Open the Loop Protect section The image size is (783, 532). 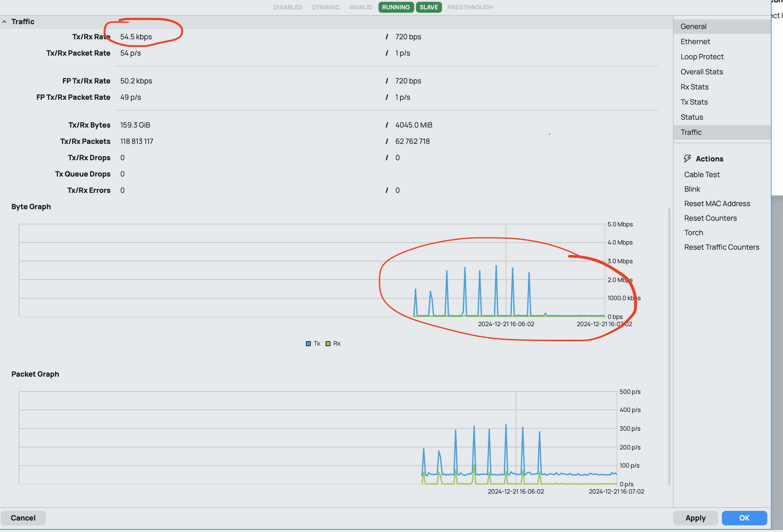tap(702, 57)
